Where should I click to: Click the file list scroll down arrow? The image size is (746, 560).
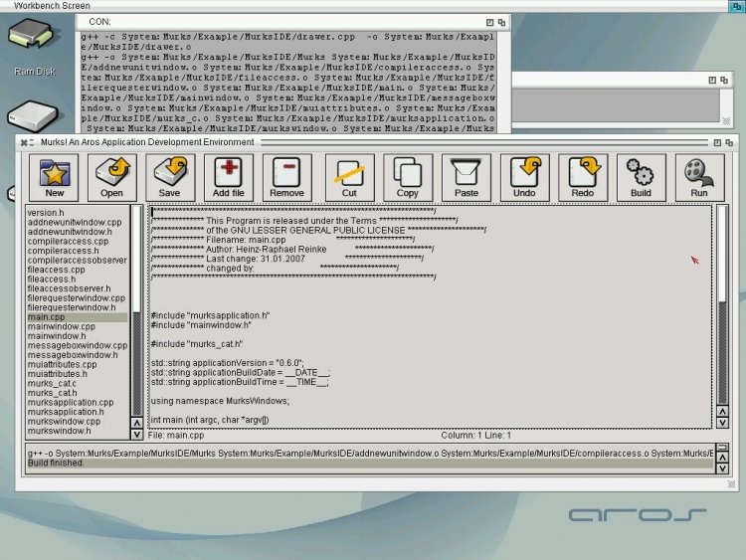coord(136,434)
